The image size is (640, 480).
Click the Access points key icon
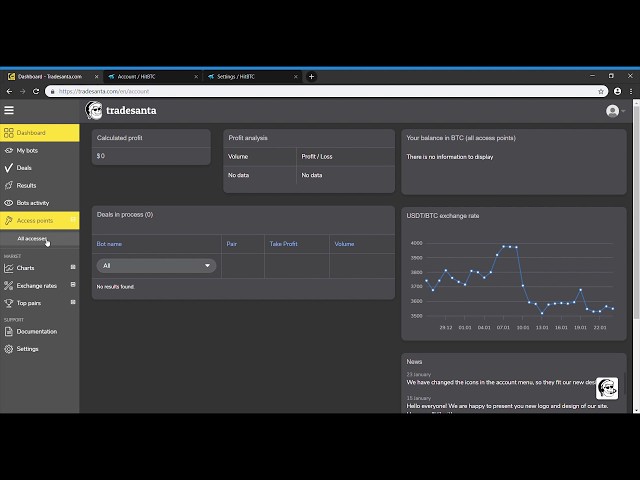9,220
